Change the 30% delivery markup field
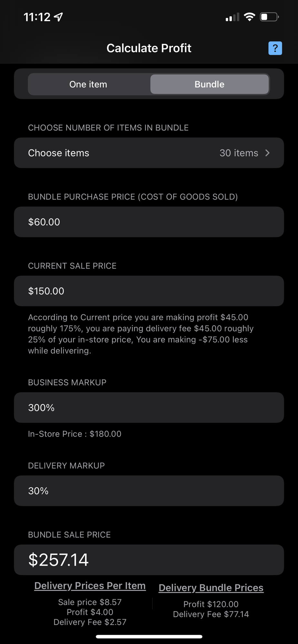This screenshot has height=644, width=298. point(149,491)
